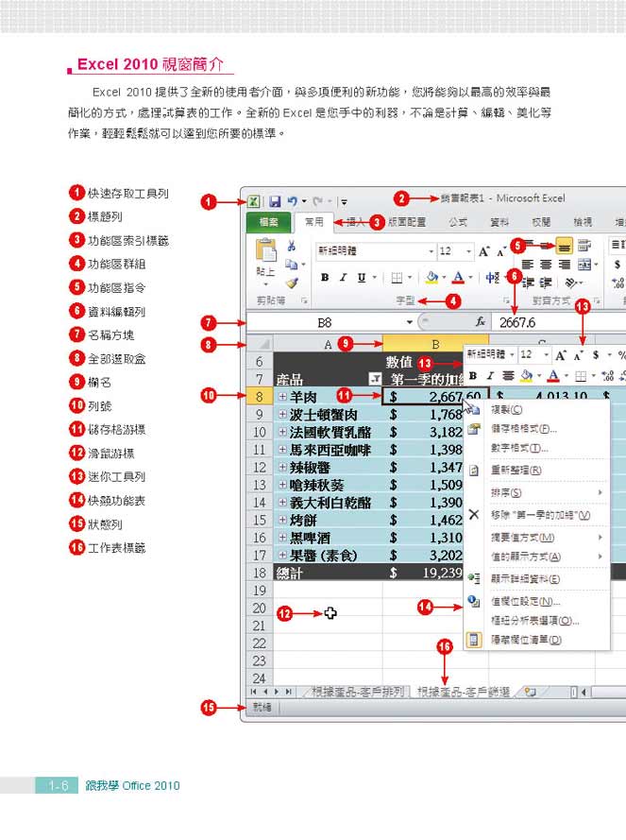Toggle the Wrap Text button
Screen dimensions: 626x840
point(584,246)
